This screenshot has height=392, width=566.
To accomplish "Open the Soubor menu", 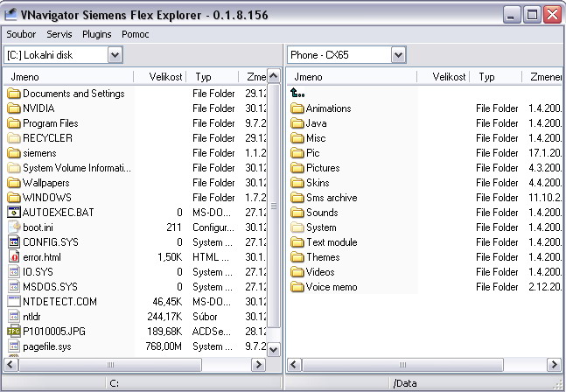I will coord(21,34).
